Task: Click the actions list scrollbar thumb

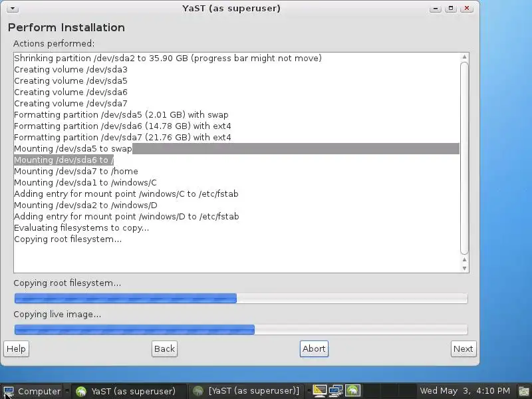Action: (x=464, y=158)
